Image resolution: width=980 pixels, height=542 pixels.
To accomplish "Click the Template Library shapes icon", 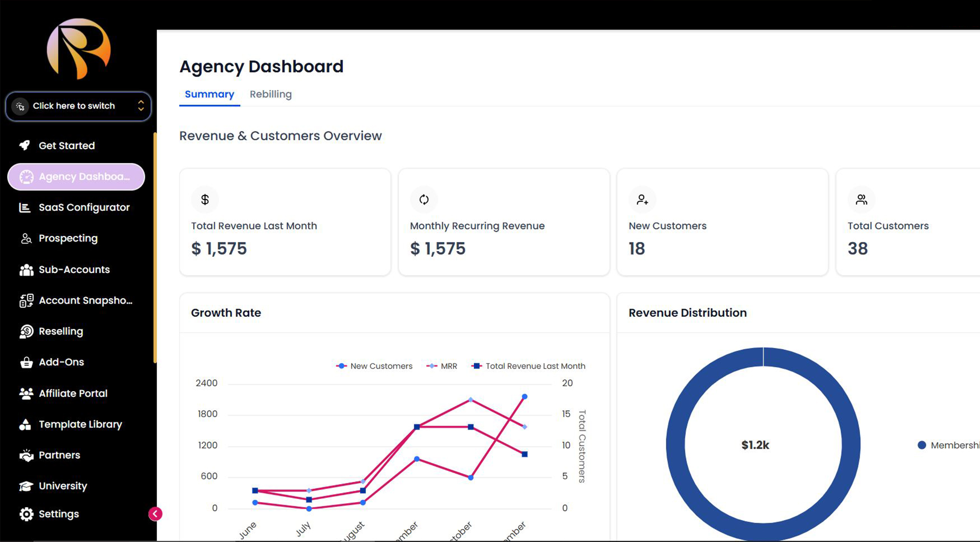I will (25, 424).
